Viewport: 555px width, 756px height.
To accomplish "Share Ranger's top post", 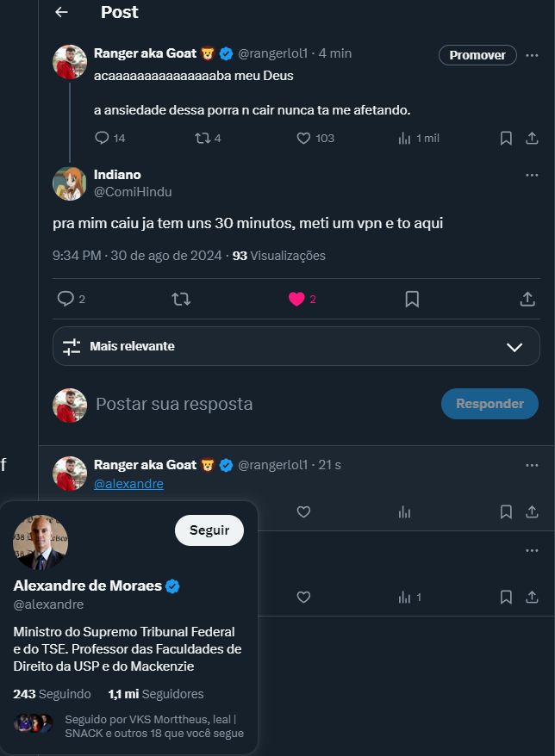I will (x=532, y=138).
